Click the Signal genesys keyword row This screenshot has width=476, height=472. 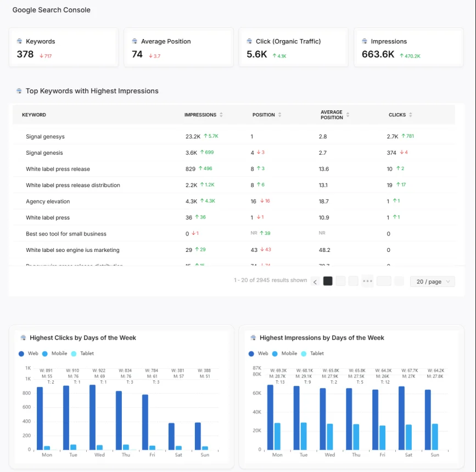(x=53, y=137)
